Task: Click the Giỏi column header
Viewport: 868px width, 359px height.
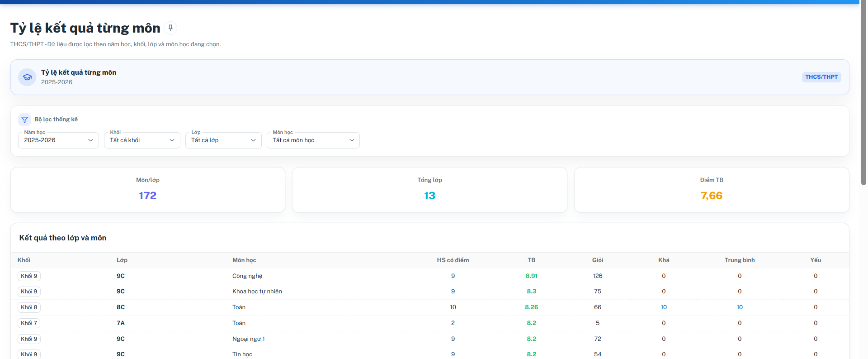Action: pyautogui.click(x=598, y=260)
